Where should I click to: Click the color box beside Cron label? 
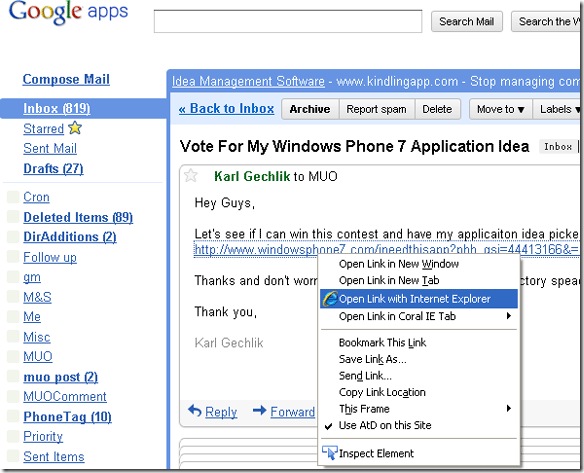click(x=13, y=197)
